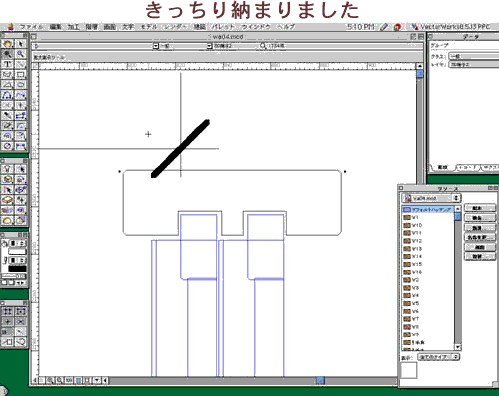
Task: Open layer dropdown arrow in document data bar
Action: pyautogui.click(x=209, y=46)
